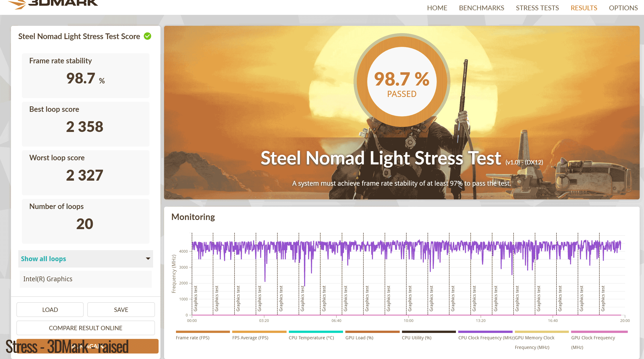
Task: Click the Frequency (MHz) axis label
Action: click(x=174, y=274)
